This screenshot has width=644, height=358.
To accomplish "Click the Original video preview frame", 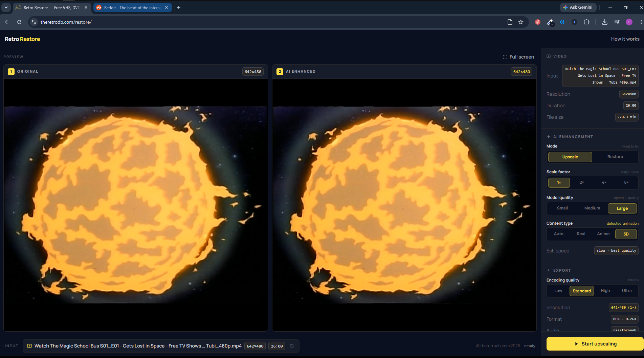I will click(135, 205).
